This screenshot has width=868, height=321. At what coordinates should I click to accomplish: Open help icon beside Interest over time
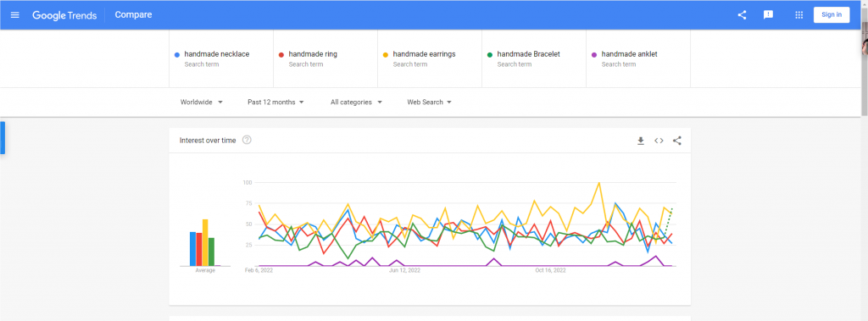247,140
